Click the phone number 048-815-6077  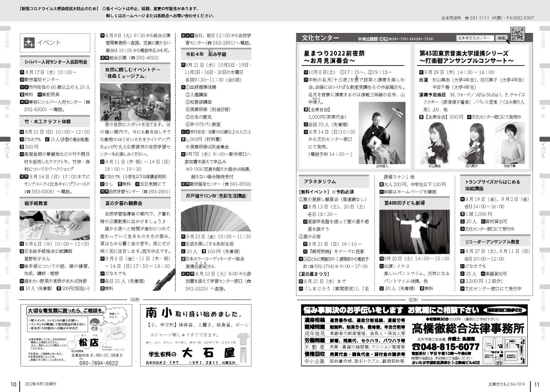pos(446,347)
